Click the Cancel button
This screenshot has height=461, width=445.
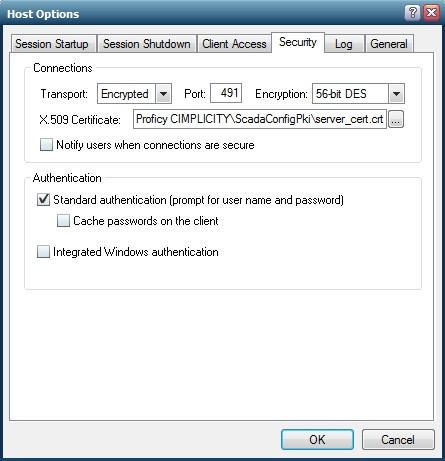point(398,439)
